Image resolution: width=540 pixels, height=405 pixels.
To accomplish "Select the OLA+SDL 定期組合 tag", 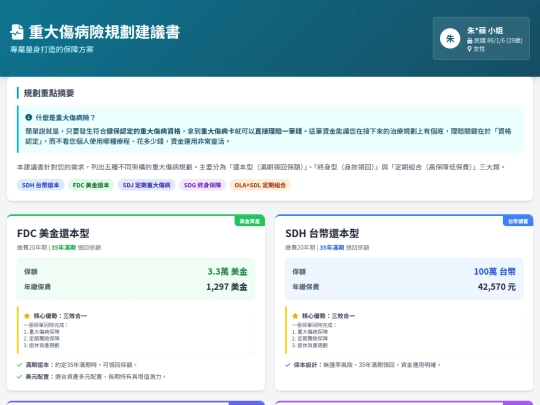I will click(260, 185).
